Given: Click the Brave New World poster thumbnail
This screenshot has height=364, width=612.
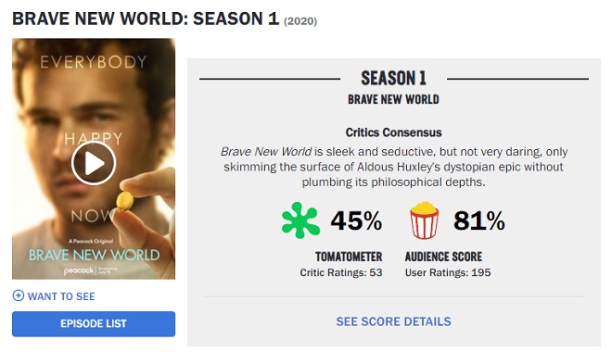Looking at the screenshot, I should coord(94,158).
